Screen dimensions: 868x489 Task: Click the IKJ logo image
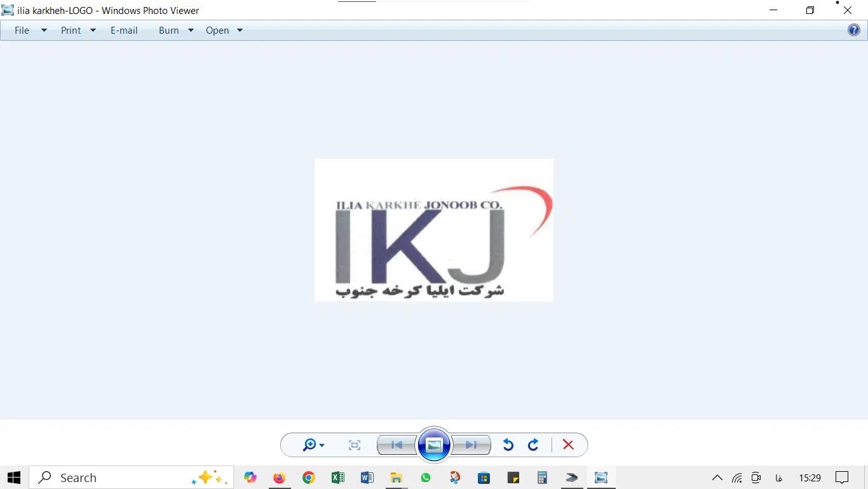coord(434,230)
